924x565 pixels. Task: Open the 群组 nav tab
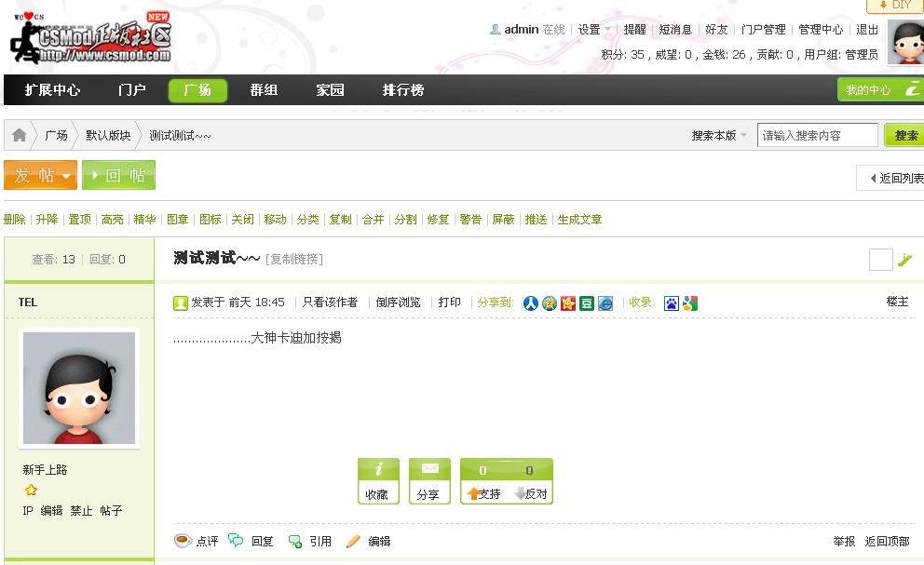pyautogui.click(x=264, y=89)
